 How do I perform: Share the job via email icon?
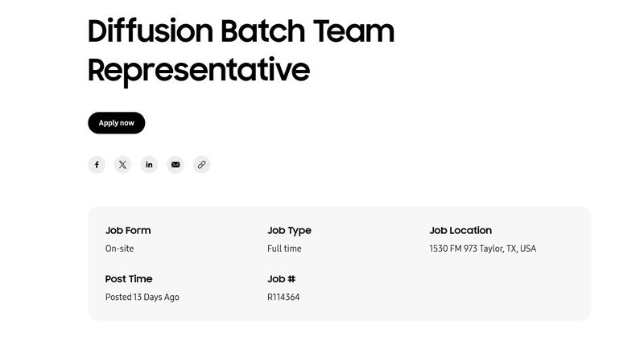tap(175, 165)
